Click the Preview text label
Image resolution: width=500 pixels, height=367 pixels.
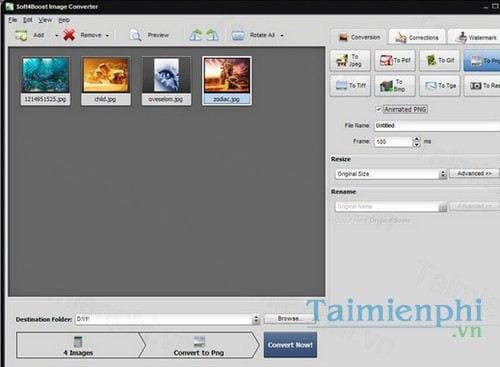coord(158,35)
